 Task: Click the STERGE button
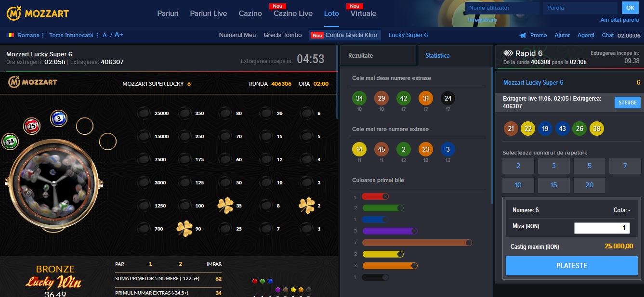coord(628,103)
